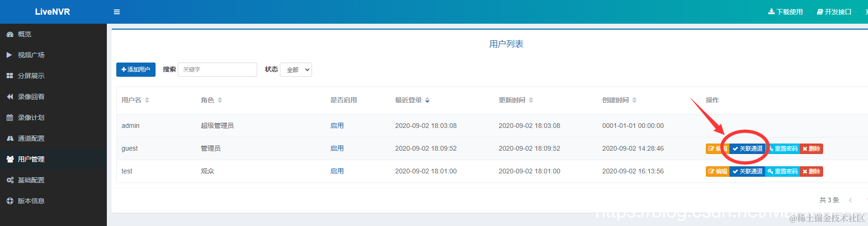Click 关联通道 for the test user
The width and height of the screenshot is (868, 226).
[x=747, y=172]
